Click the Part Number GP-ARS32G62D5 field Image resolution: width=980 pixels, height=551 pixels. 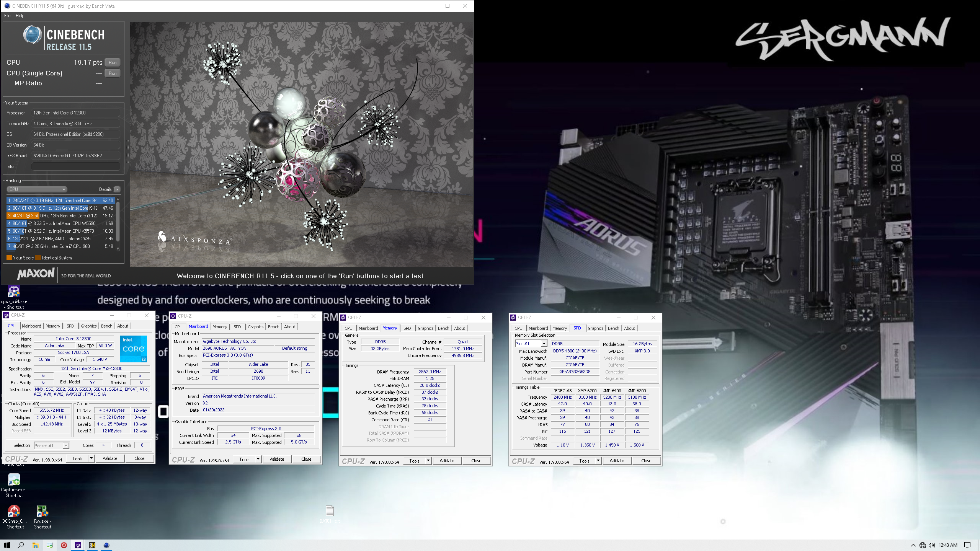pos(575,372)
